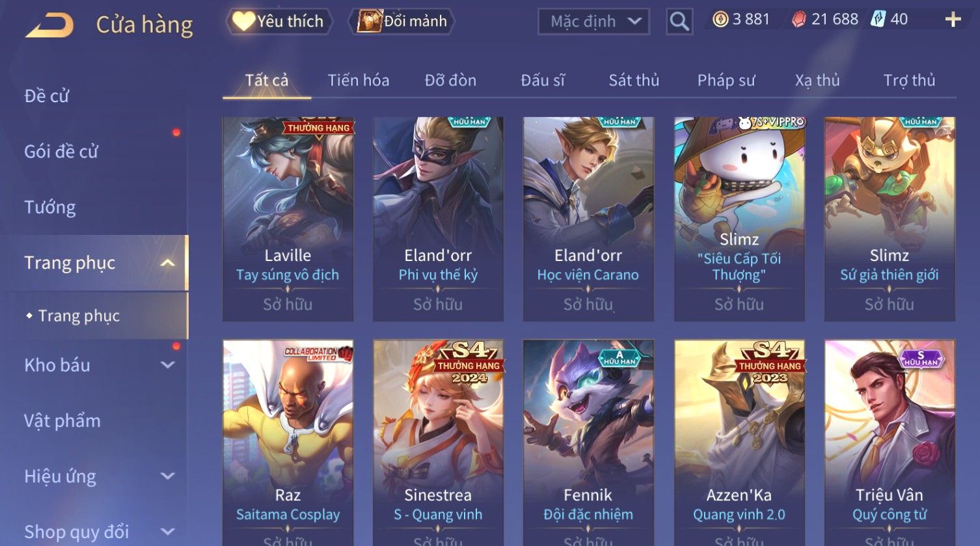The image size is (980, 546).
Task: Click the blue voucher currency icon
Action: click(x=878, y=20)
